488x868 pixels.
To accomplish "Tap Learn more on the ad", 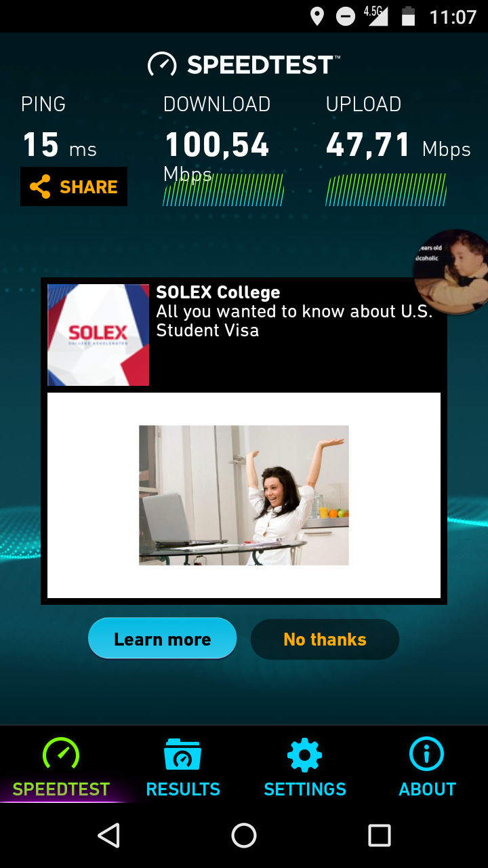I will tap(162, 639).
